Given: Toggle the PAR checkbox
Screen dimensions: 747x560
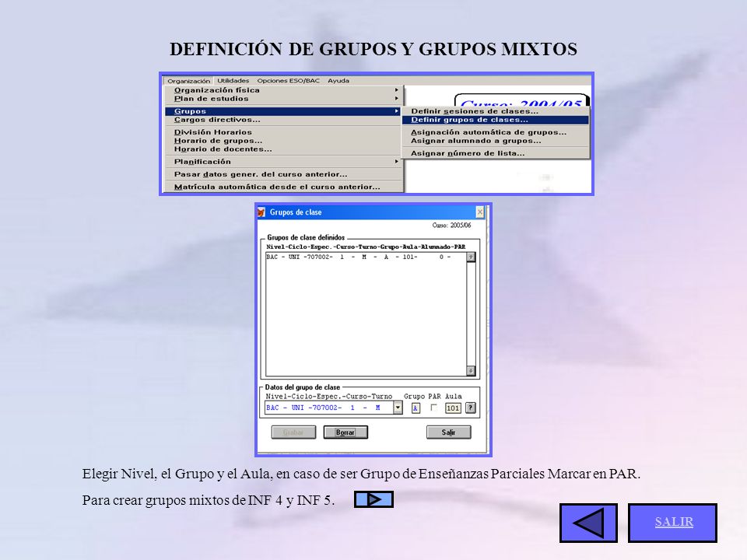Looking at the screenshot, I should pos(433,408).
